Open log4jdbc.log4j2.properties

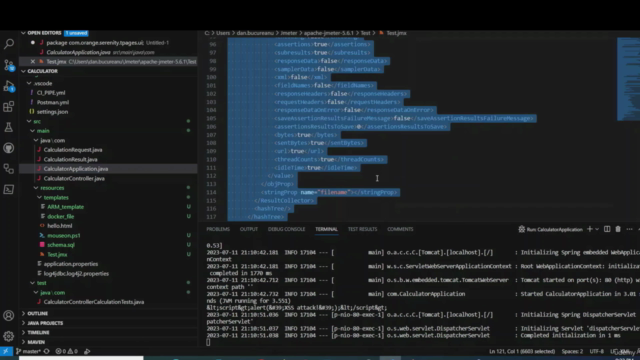76,273
